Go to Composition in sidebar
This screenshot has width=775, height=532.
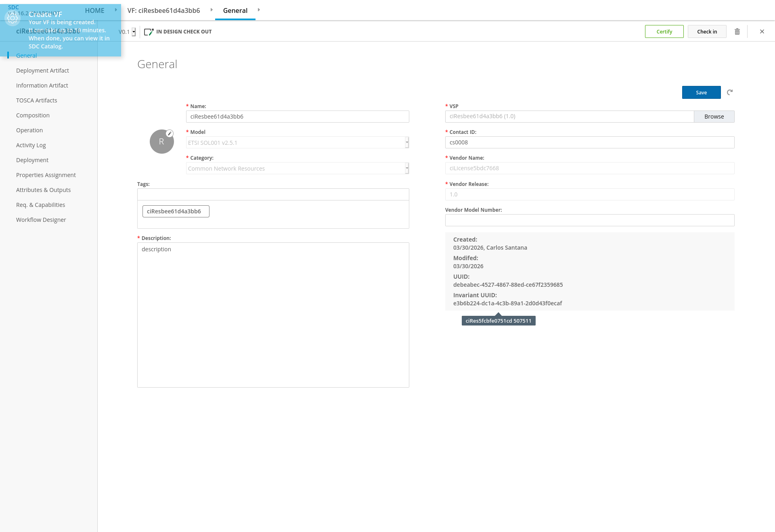click(x=33, y=115)
